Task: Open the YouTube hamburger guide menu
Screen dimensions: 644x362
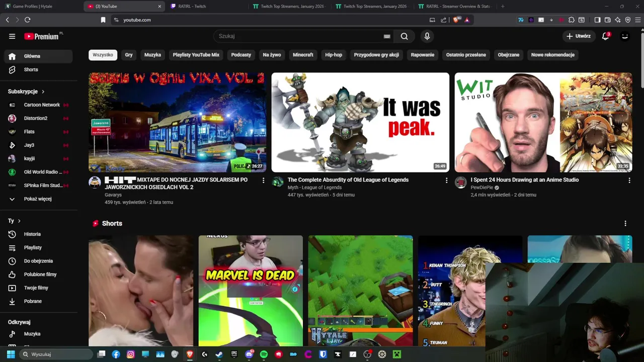Action: pyautogui.click(x=12, y=36)
